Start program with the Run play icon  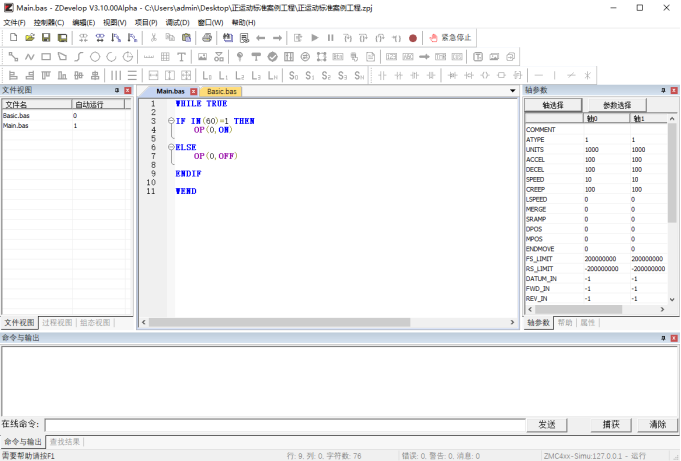click(x=314, y=38)
